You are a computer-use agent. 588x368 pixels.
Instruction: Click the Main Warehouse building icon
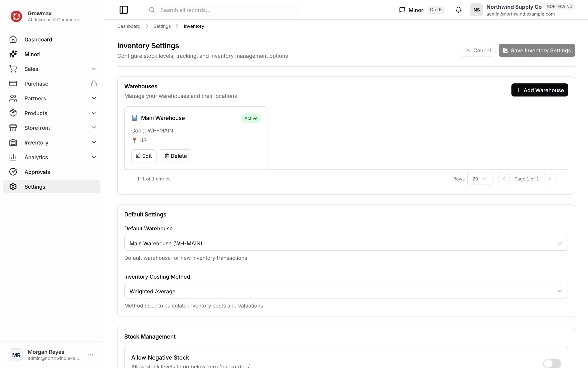click(x=134, y=118)
